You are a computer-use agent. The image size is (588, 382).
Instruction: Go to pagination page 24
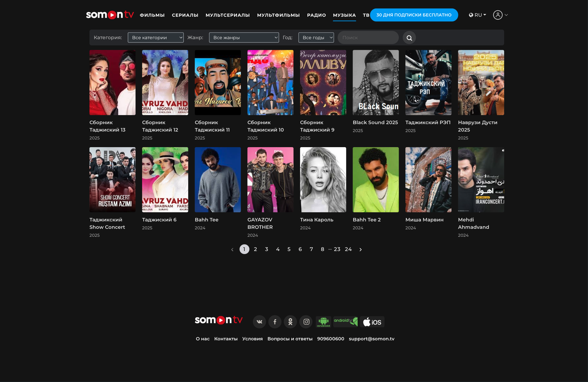348,249
